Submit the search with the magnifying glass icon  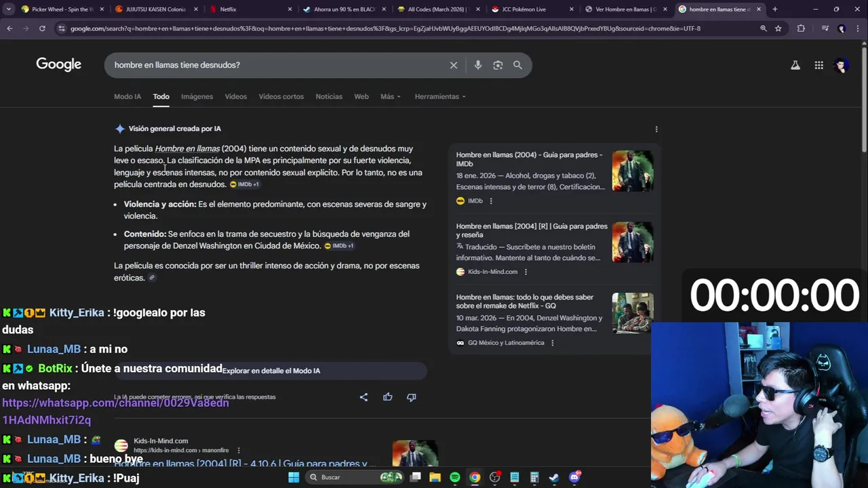[517, 65]
